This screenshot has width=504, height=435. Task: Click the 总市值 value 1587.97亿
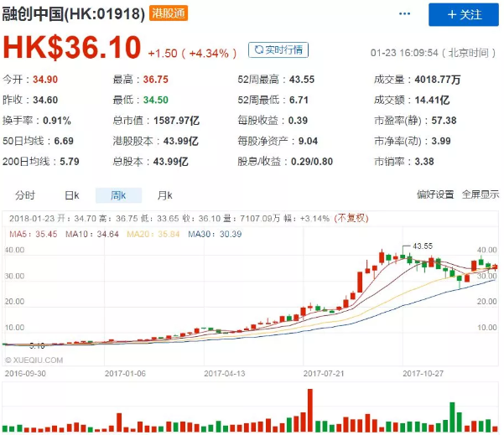point(176,121)
